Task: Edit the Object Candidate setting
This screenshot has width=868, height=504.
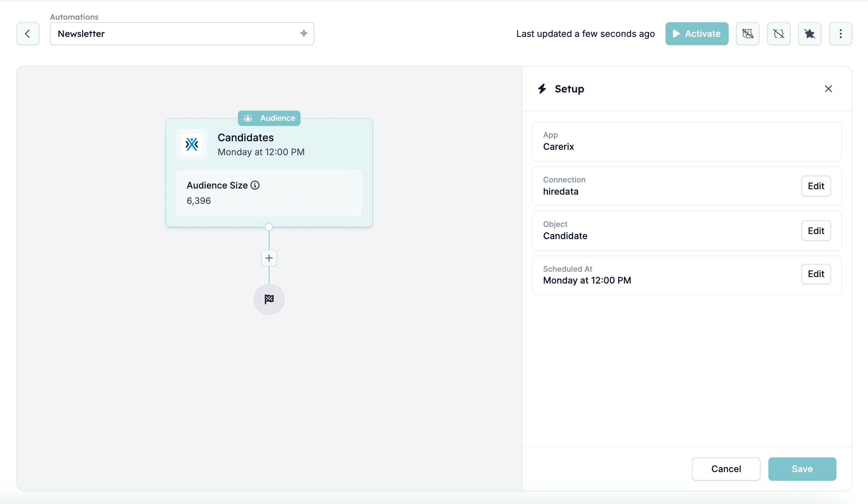Action: click(816, 231)
